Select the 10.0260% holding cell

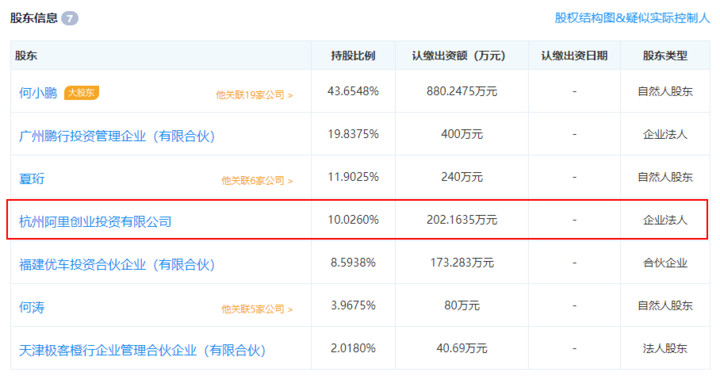pos(353,220)
